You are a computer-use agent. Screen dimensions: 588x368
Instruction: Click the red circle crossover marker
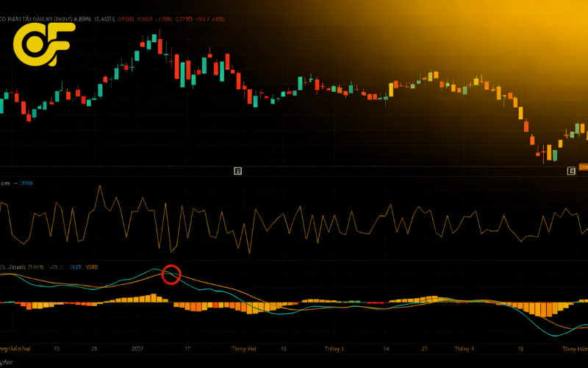[x=171, y=275]
